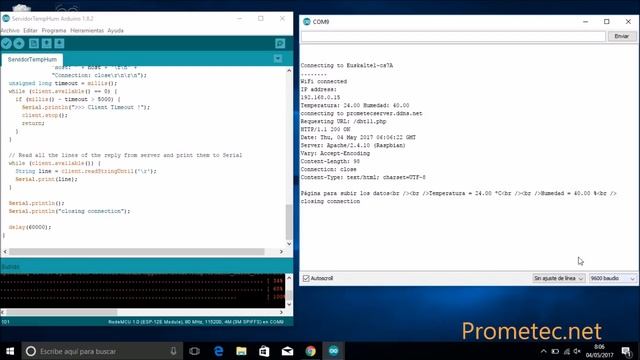Viewport: 640px width, 360px height.
Task: Select the SensorTempHum sketch tab
Action: [x=32, y=60]
